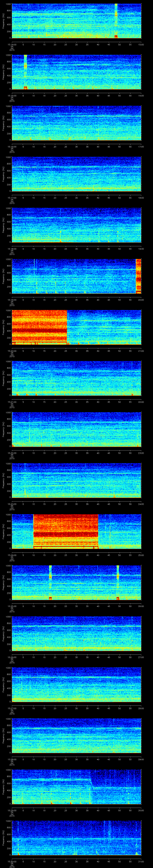
Task: Click the 25-second tick under the 15:20 spectrogram
Action: pos(66,351)
